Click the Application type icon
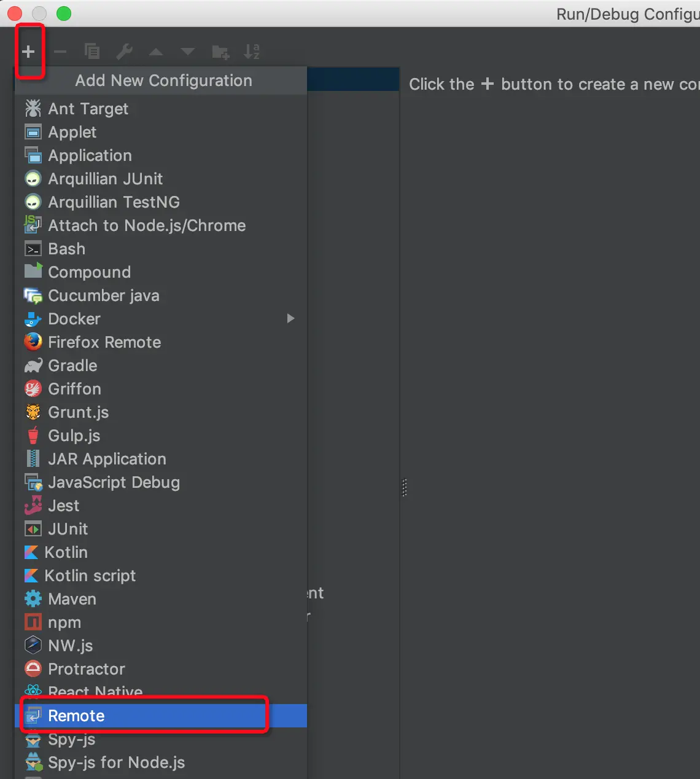Viewport: 700px width, 779px height. coord(33,155)
